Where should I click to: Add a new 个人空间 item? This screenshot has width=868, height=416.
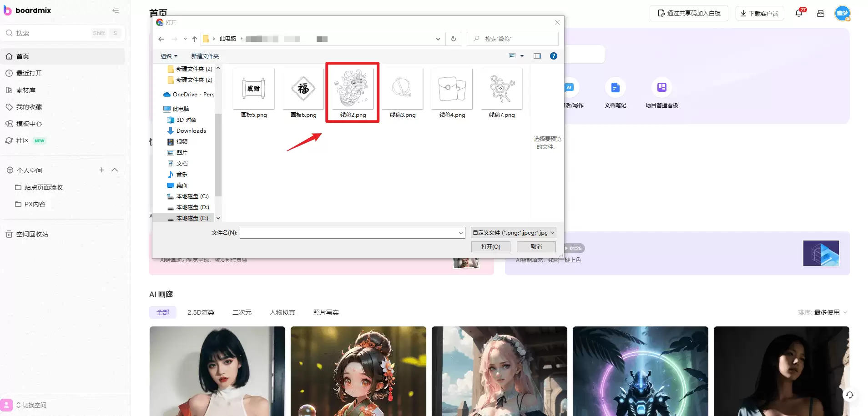(102, 170)
